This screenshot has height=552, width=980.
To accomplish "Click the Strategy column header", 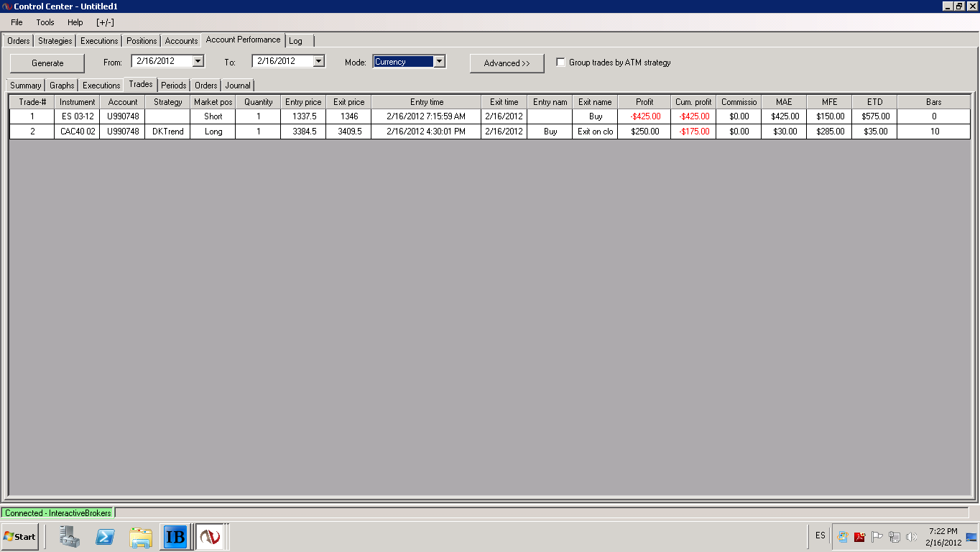I will pos(168,102).
